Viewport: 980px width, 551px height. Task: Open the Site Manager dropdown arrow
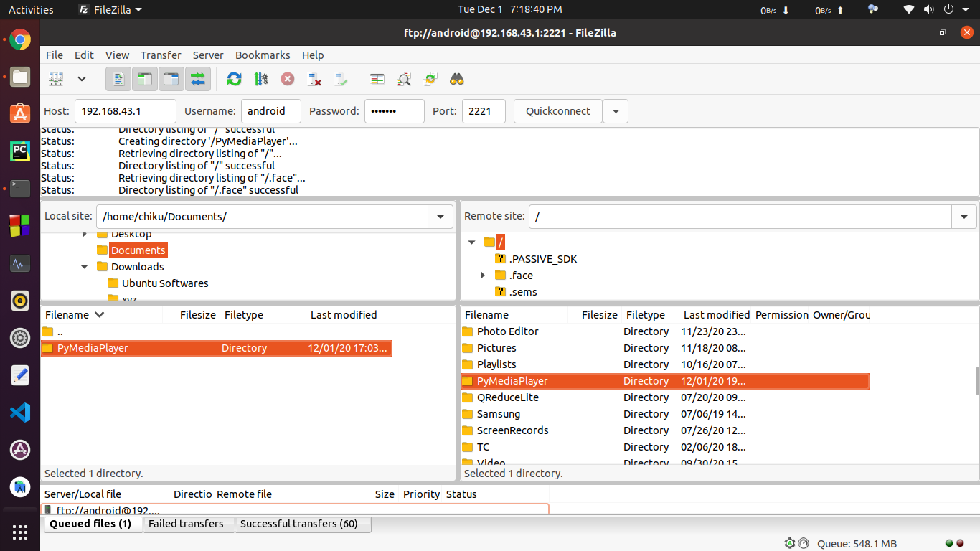coord(82,79)
